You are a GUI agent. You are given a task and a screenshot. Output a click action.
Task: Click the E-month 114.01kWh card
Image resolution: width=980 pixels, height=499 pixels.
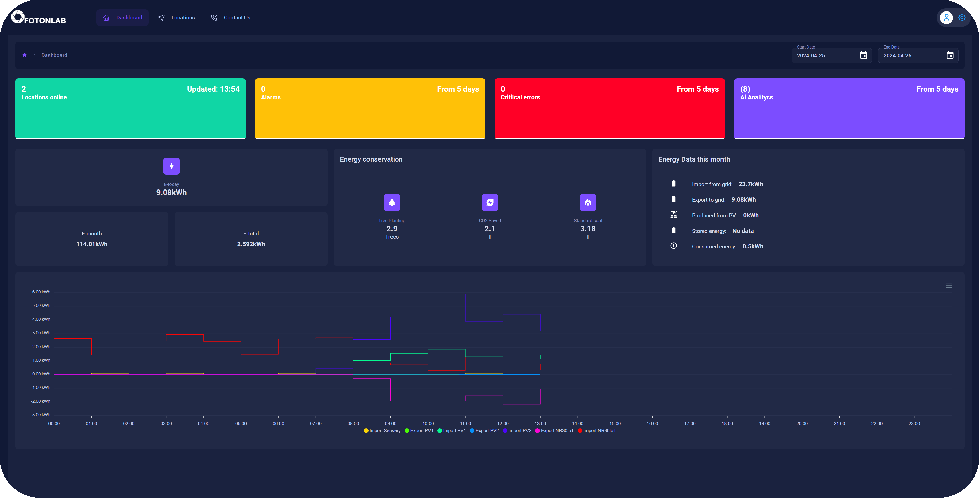coord(92,239)
